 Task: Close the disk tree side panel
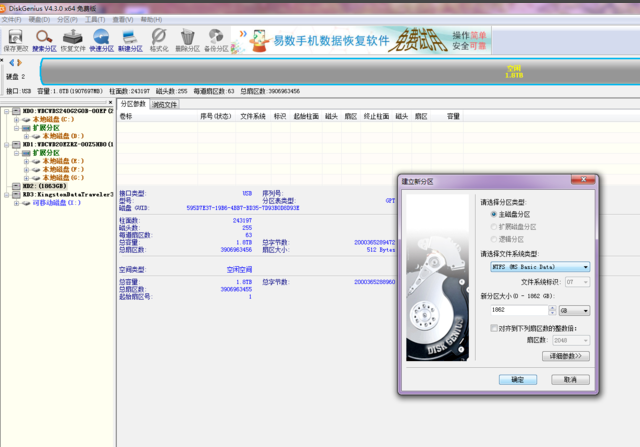pyautogui.click(x=110, y=102)
